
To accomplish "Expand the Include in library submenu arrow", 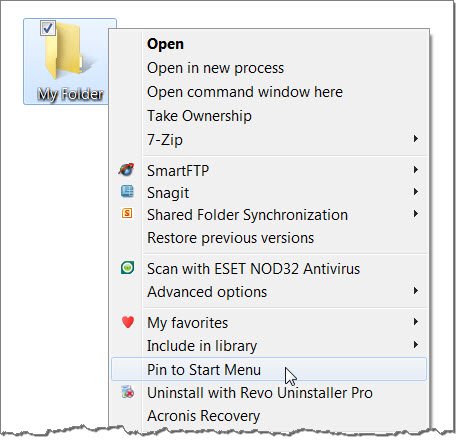I will coord(416,345).
